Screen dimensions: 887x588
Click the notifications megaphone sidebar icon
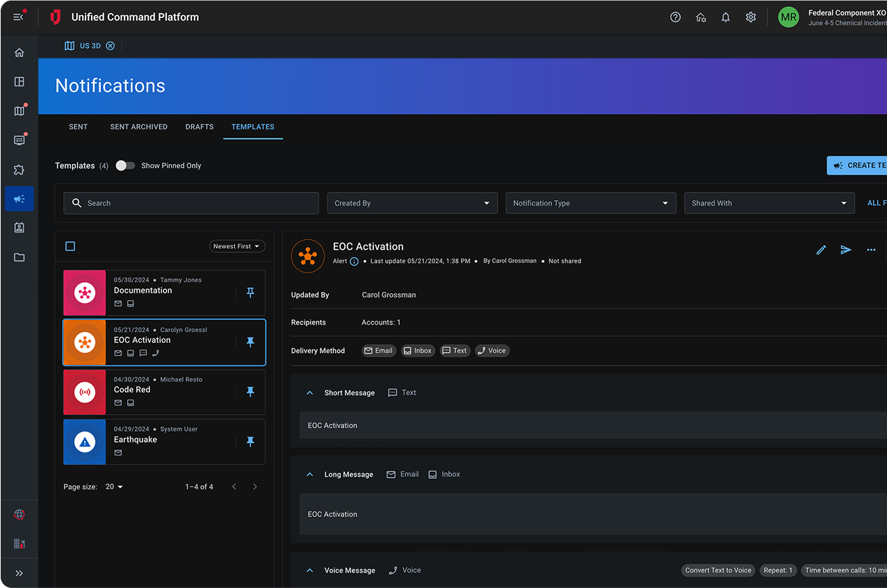[x=19, y=199]
